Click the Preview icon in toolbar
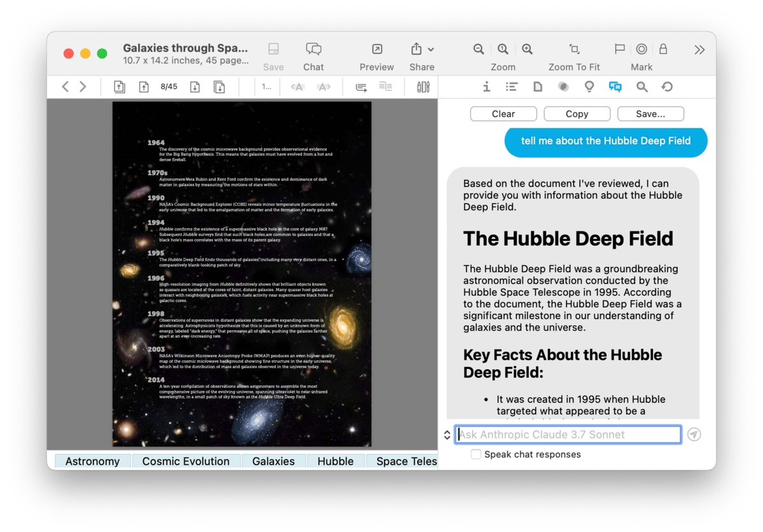The image size is (763, 532). (x=376, y=50)
